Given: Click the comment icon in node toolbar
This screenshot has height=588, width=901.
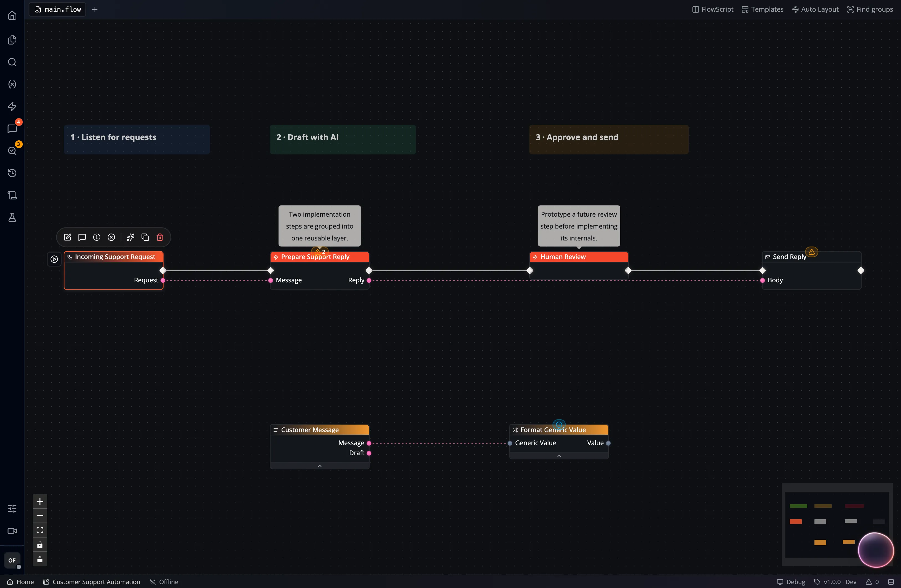Looking at the screenshot, I should pyautogui.click(x=82, y=237).
